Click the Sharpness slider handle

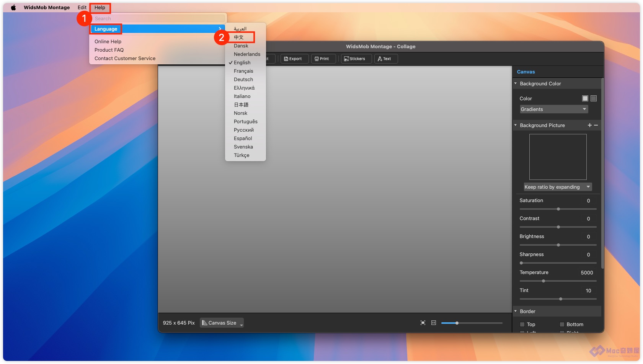[x=521, y=263]
